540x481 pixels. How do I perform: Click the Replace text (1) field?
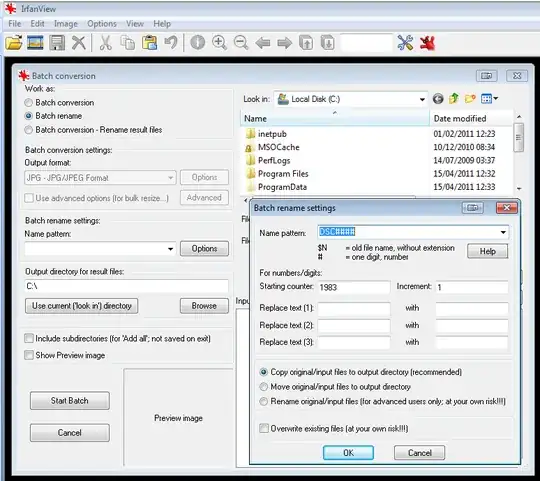click(354, 309)
